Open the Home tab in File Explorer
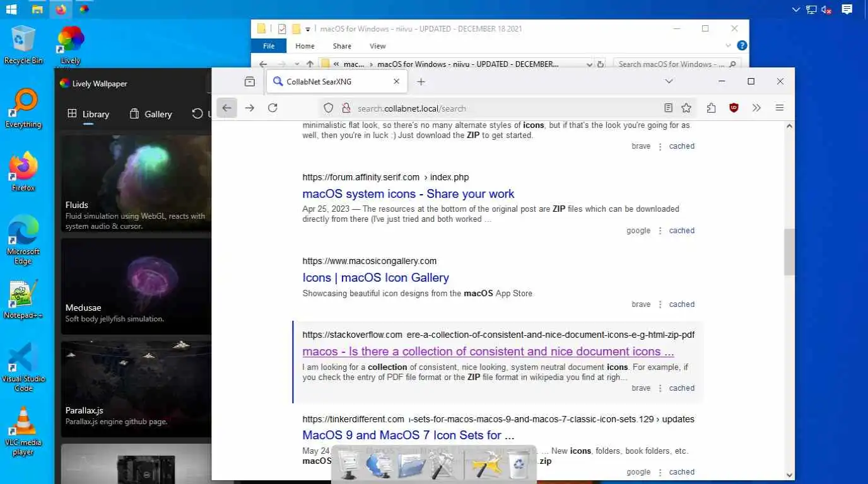Viewport: 868px width, 484px height. pos(305,46)
